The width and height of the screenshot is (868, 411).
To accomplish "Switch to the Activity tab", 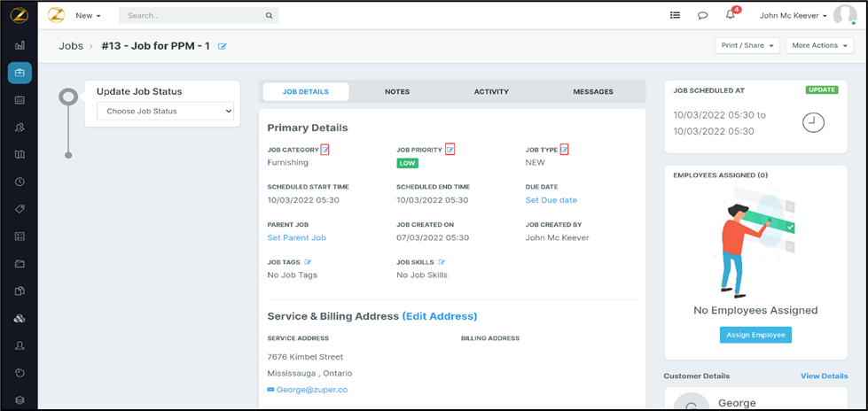I will (x=491, y=91).
